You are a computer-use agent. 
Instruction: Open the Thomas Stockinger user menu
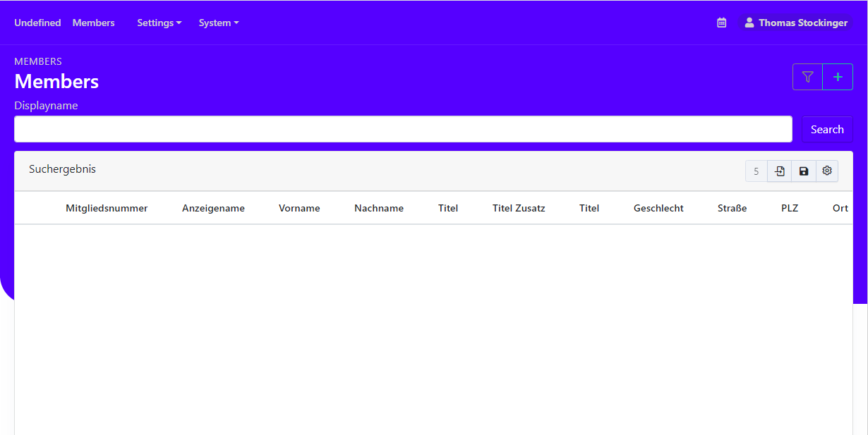point(795,23)
